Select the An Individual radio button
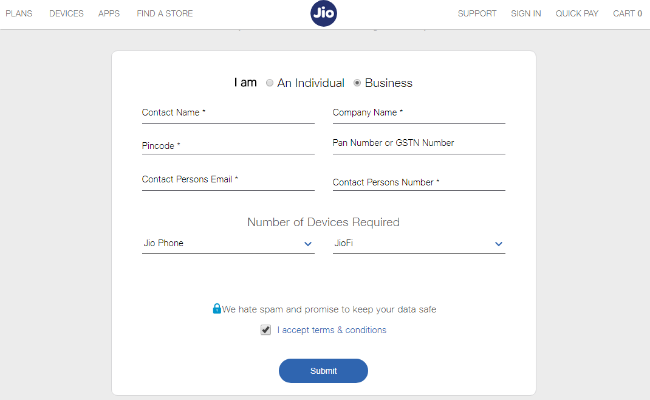Screen dimensions: 650x400 (x=269, y=83)
